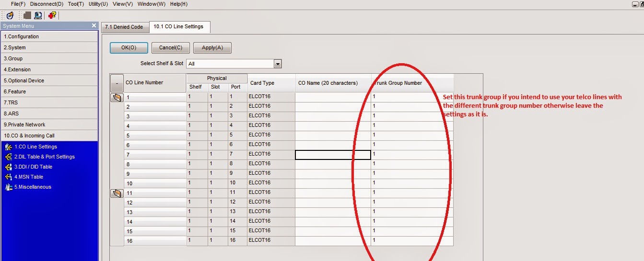Click the CO Name field for line 7
Viewport: 644px width, 261px height.
[x=333, y=155]
